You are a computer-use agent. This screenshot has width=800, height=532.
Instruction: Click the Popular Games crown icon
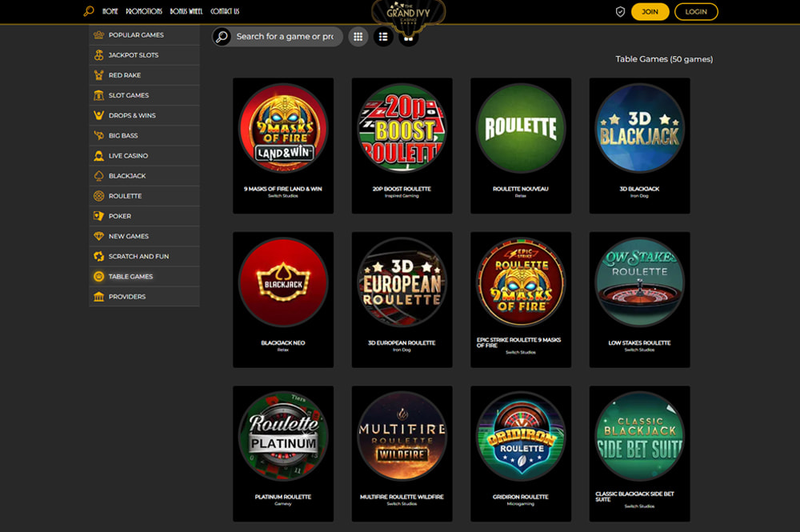tap(99, 35)
